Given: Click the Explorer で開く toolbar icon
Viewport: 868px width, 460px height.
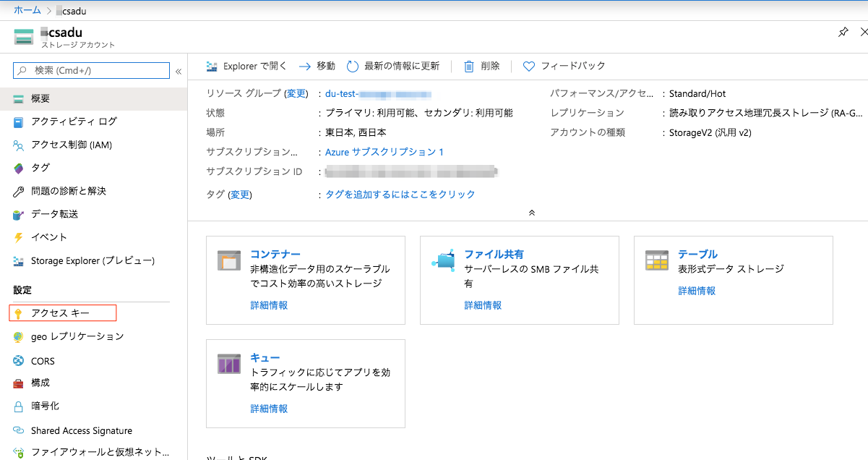Looking at the screenshot, I should tap(212, 67).
